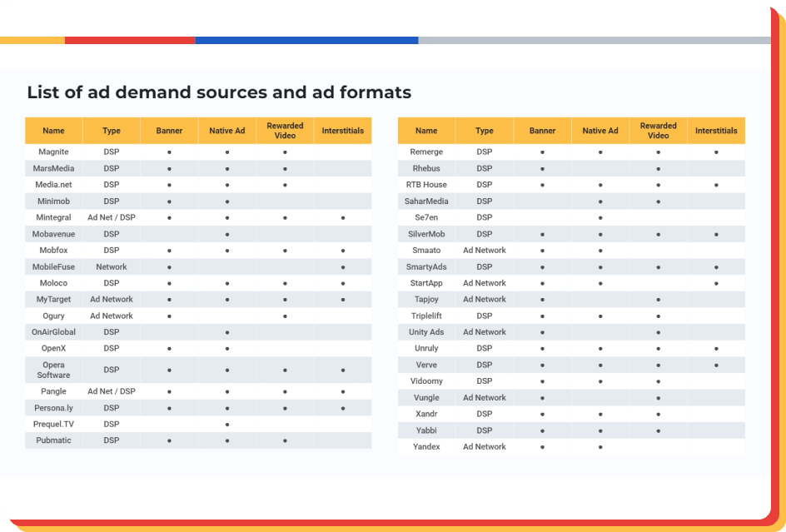Screen dimensions: 786x532
Task: Click the Opera Software name cell
Action: [53, 370]
